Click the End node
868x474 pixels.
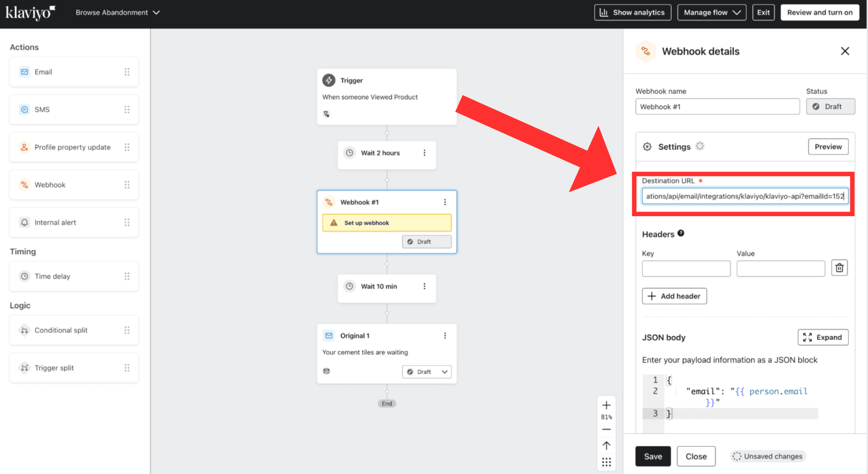387,403
